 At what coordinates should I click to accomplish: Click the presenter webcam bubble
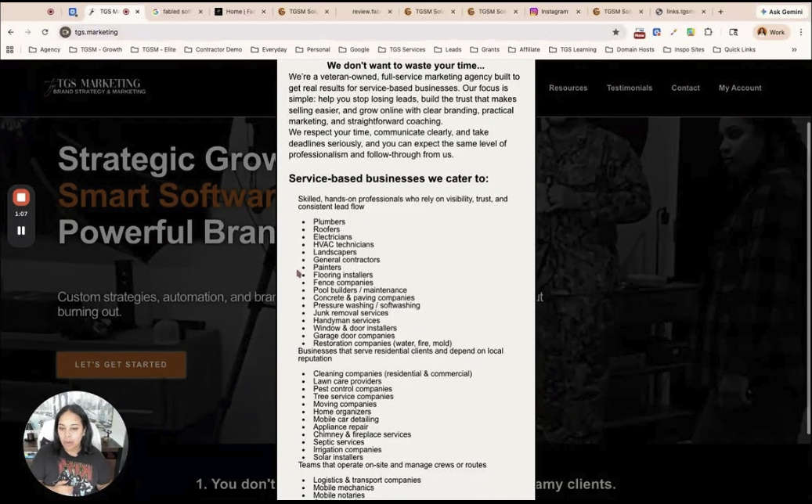(75, 444)
